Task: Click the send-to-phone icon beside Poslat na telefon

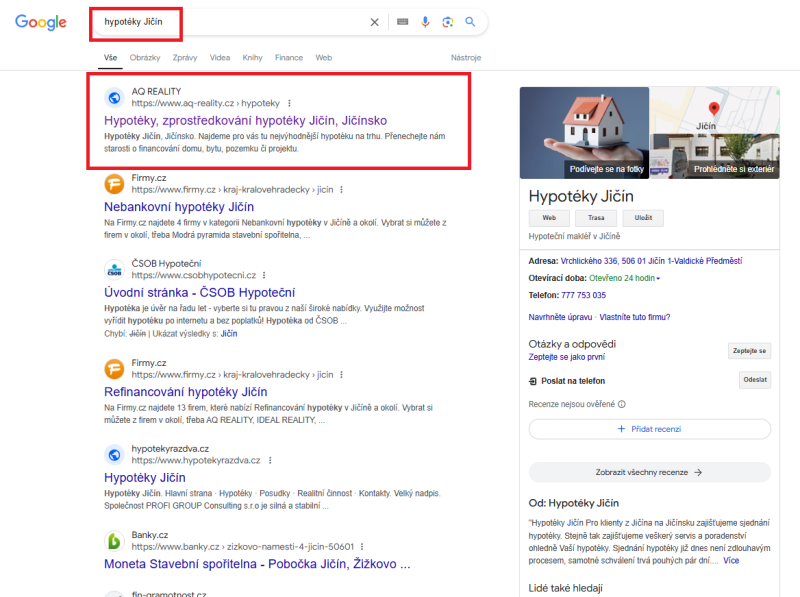Action: point(533,381)
